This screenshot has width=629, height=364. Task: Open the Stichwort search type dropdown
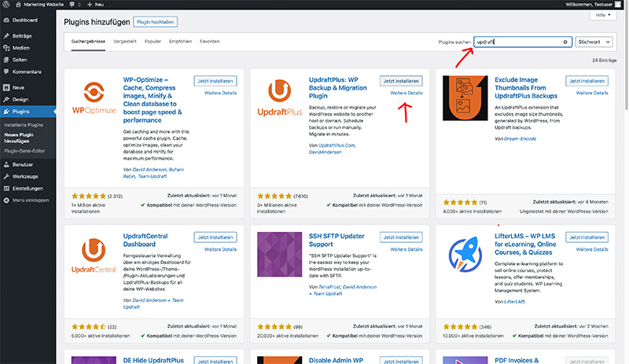(594, 42)
